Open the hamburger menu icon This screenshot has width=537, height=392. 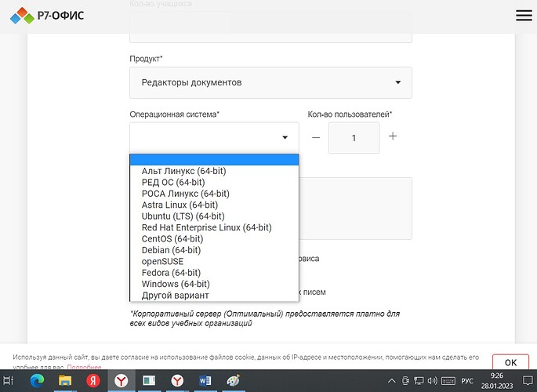pyautogui.click(x=524, y=16)
